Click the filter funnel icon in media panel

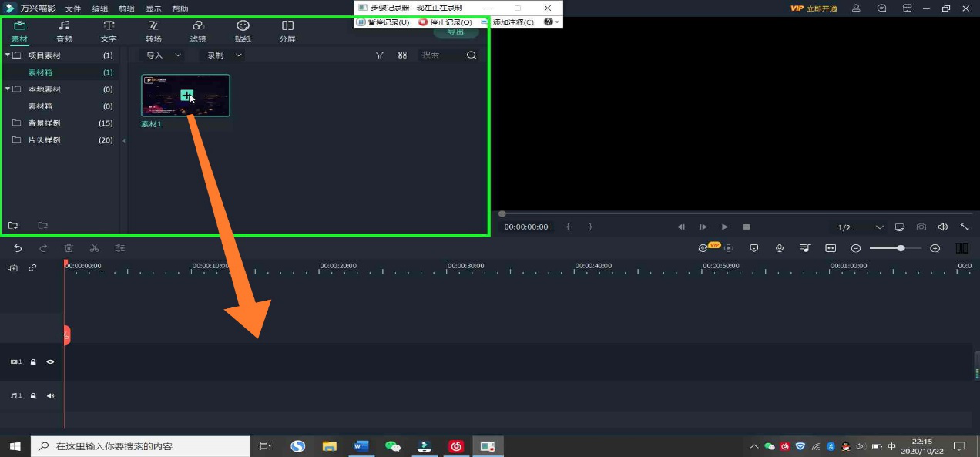click(x=379, y=55)
